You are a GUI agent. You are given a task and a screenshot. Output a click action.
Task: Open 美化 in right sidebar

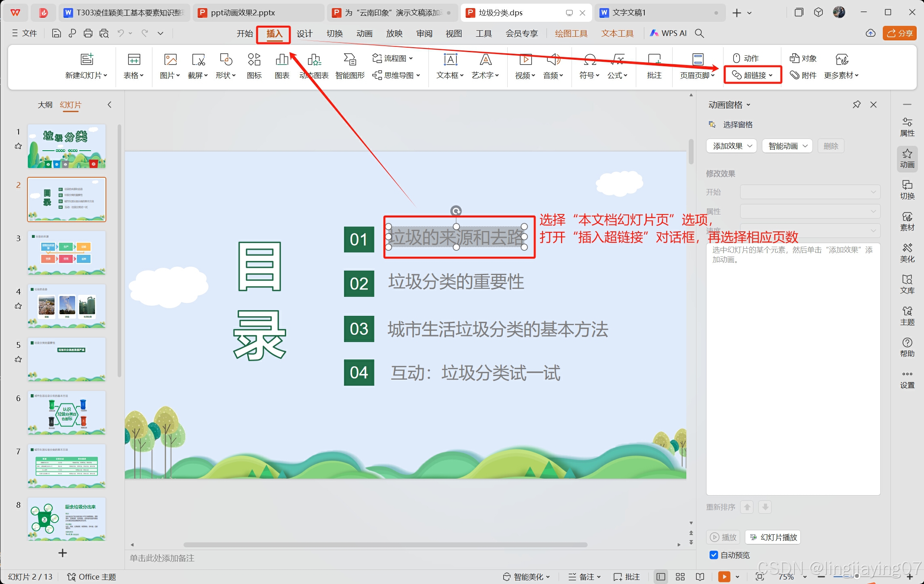click(907, 252)
